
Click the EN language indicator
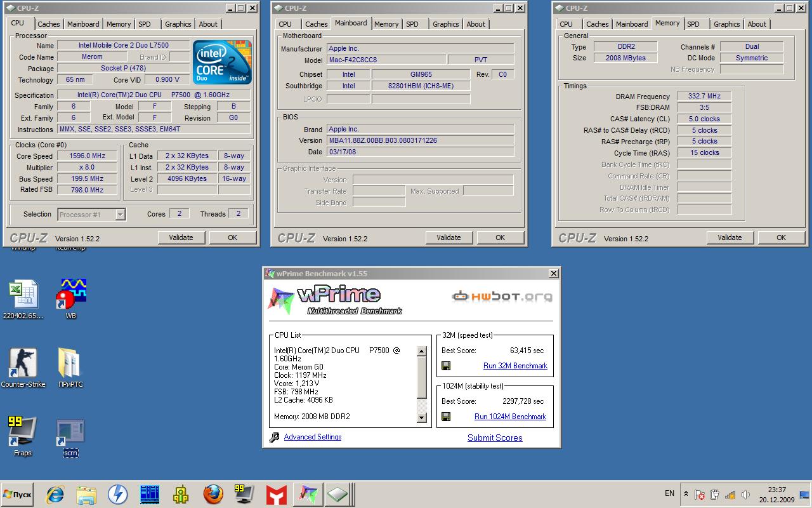point(670,493)
